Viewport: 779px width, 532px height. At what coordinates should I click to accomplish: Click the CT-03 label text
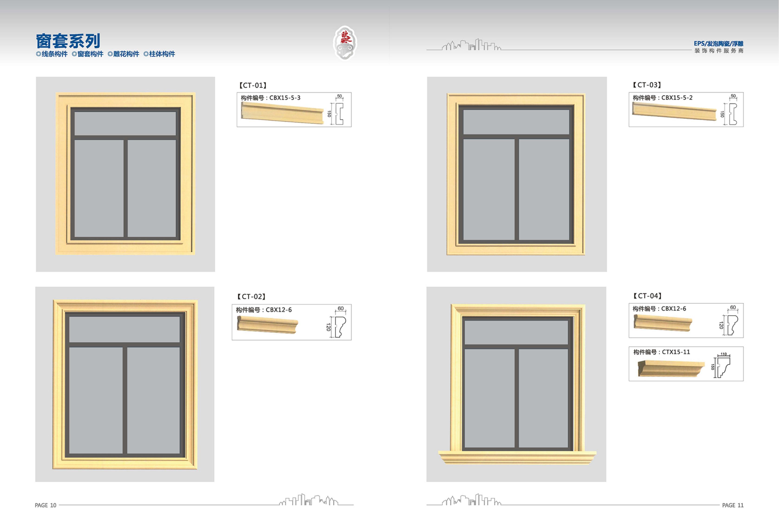(x=647, y=85)
